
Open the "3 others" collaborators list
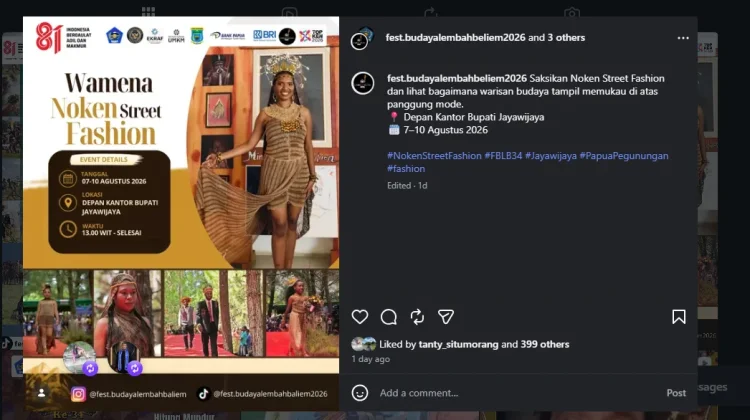tap(566, 37)
